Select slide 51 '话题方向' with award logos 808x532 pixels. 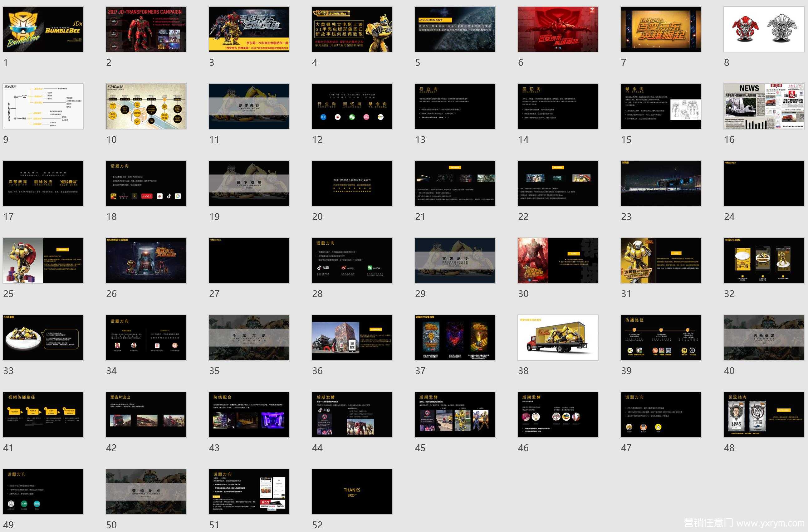(249, 492)
